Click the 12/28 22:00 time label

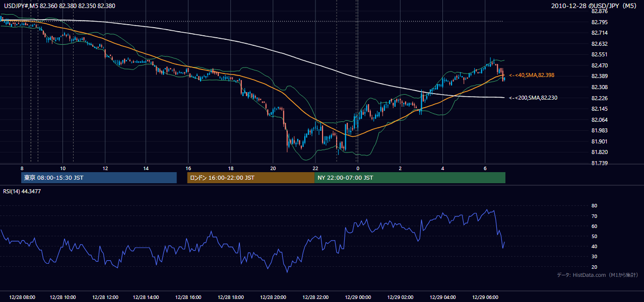[x=316, y=297]
